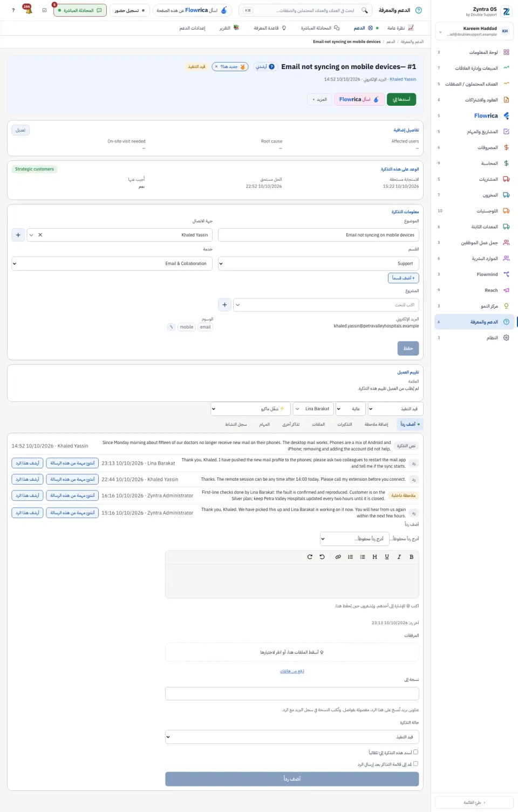Click the upload from phone link
Image resolution: width=518 pixels, height=812 pixels.
pos(292,671)
